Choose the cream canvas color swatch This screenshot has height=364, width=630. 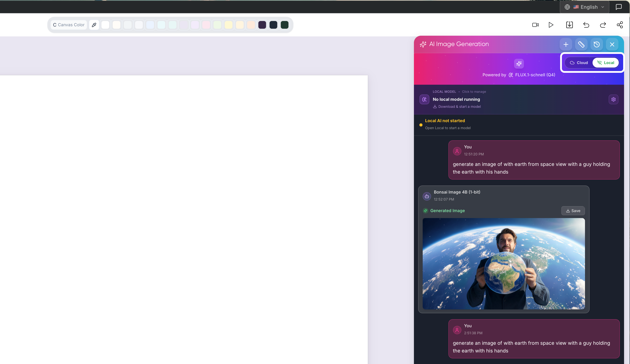point(116,25)
